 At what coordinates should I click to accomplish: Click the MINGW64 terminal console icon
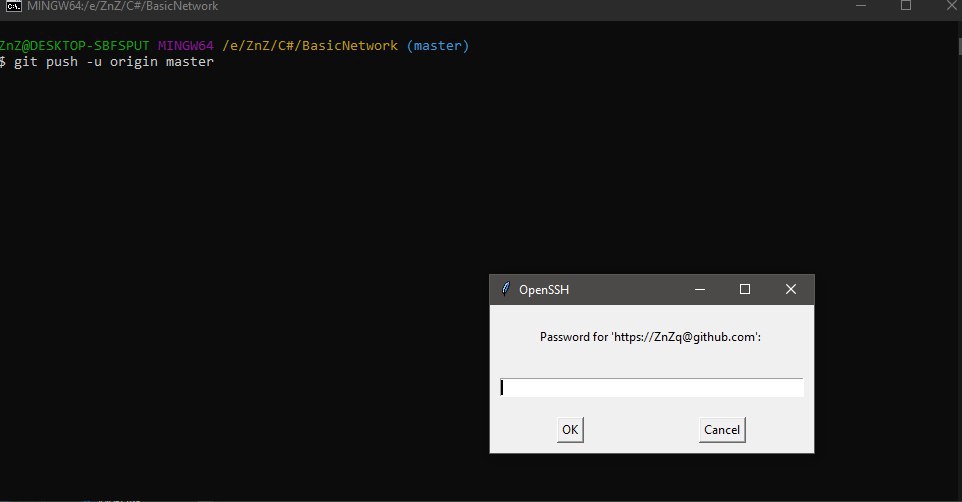pos(13,6)
